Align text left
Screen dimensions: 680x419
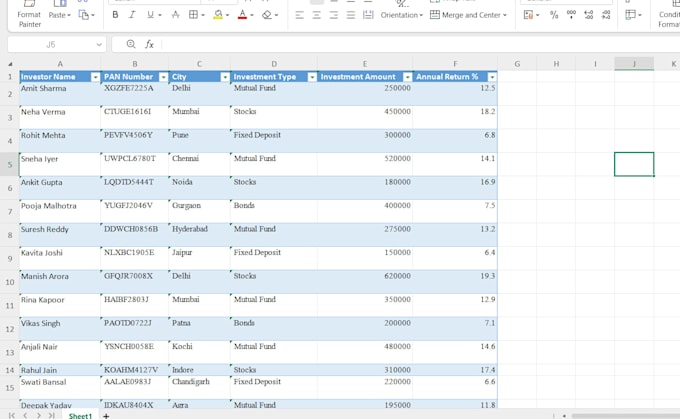[299, 15]
